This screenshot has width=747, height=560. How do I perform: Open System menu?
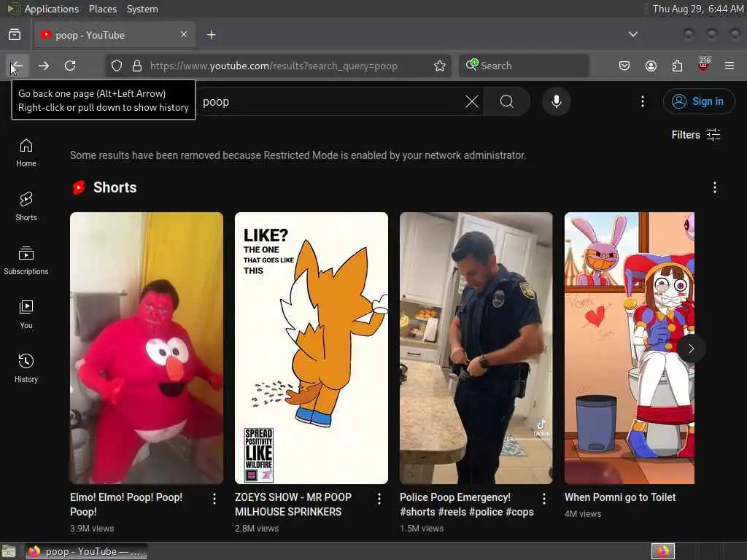(142, 9)
